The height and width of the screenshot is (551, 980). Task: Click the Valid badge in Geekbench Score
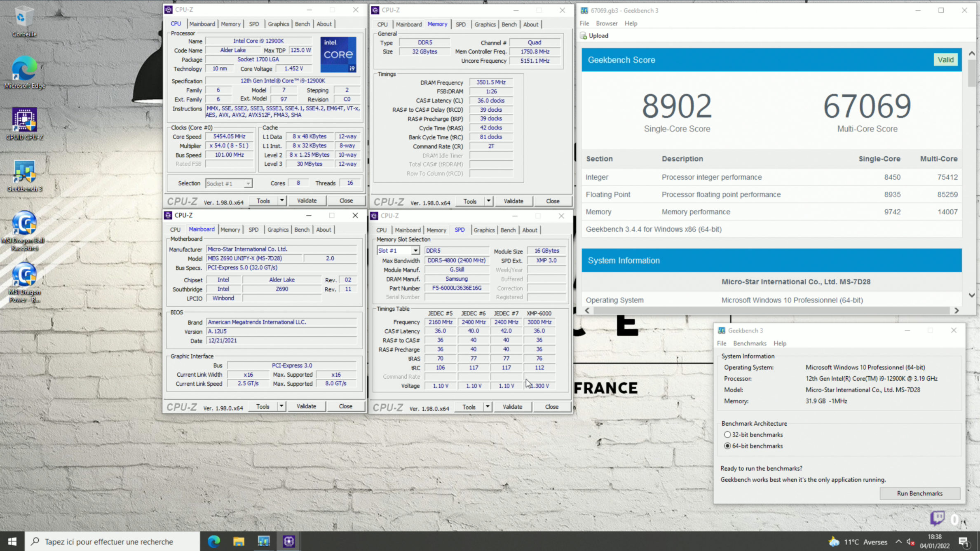pos(945,60)
